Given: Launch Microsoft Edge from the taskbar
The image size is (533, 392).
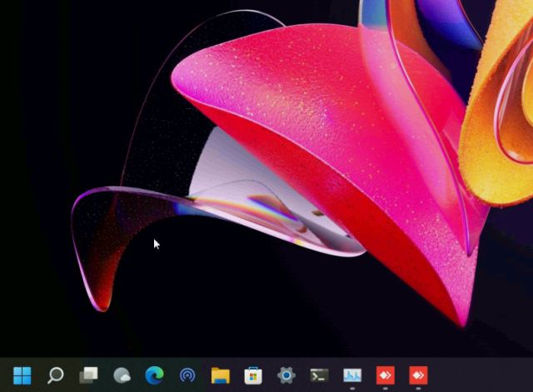Looking at the screenshot, I should click(x=154, y=375).
